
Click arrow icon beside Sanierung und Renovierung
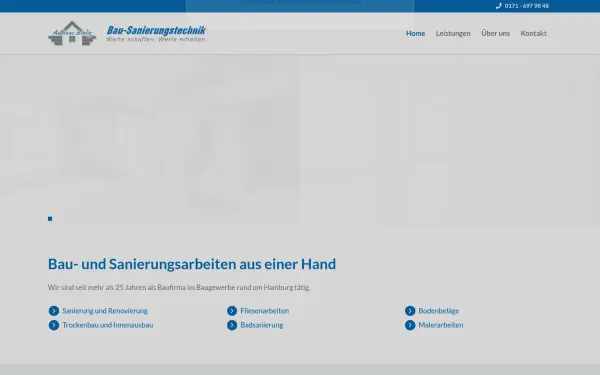(x=54, y=311)
